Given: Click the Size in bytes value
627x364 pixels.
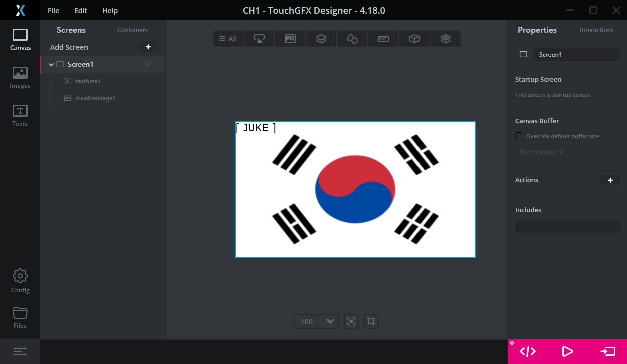Looking at the screenshot, I should pyautogui.click(x=561, y=152).
